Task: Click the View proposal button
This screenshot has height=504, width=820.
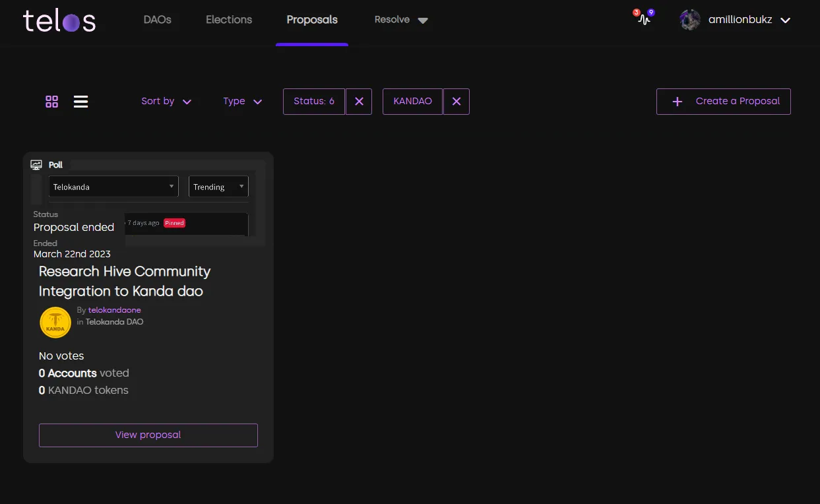Action: tap(148, 435)
